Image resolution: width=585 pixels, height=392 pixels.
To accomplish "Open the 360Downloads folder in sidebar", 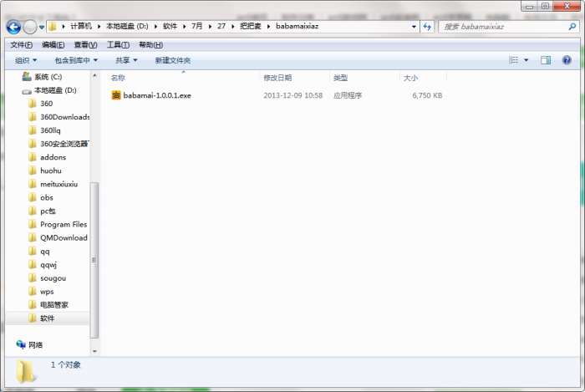I will point(59,117).
